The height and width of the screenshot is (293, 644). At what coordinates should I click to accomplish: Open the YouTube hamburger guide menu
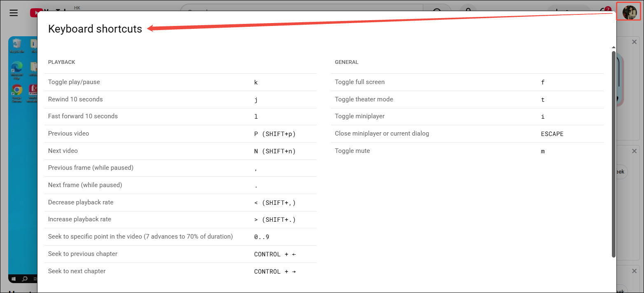tap(13, 13)
